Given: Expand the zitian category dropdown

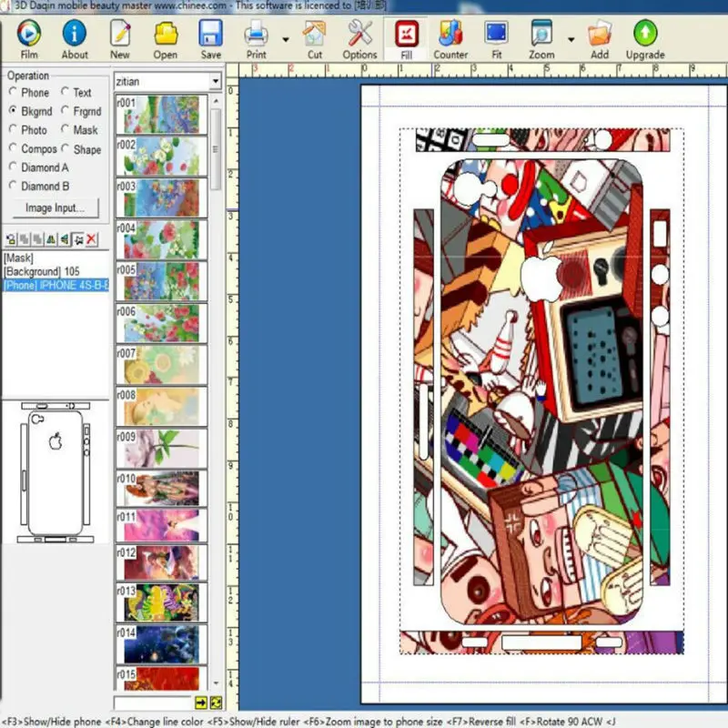Looking at the screenshot, I should 216,81.
